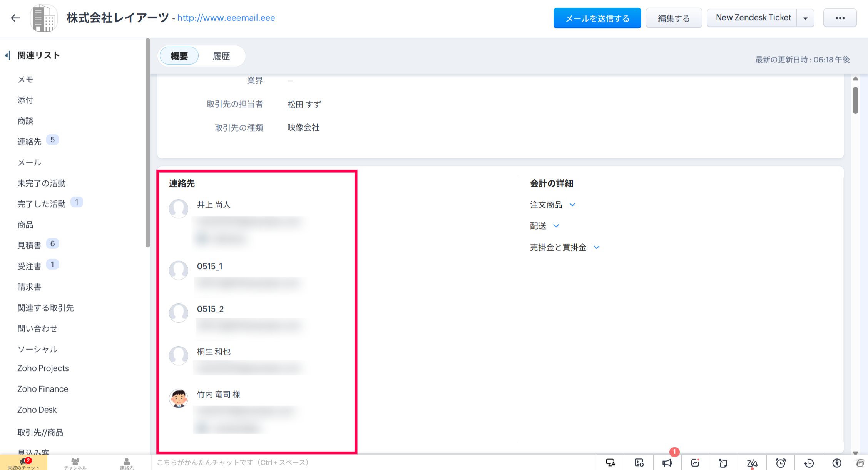Click the メールを送信する button
The height and width of the screenshot is (470, 868).
click(597, 18)
